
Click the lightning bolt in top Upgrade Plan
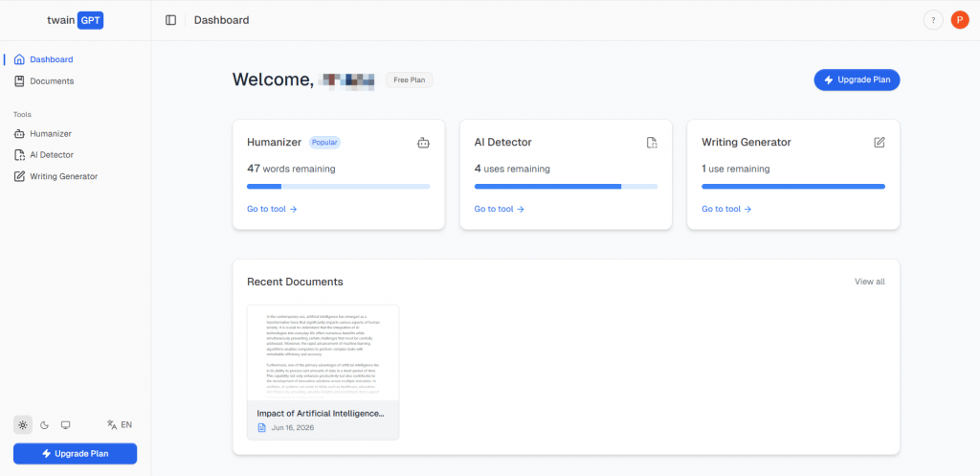[x=829, y=80]
